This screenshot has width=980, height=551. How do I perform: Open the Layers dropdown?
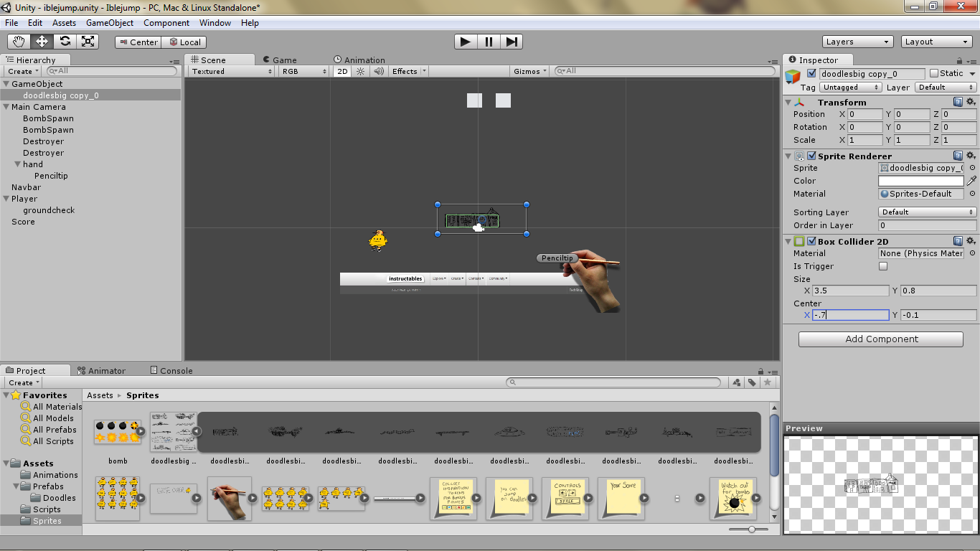pos(858,42)
